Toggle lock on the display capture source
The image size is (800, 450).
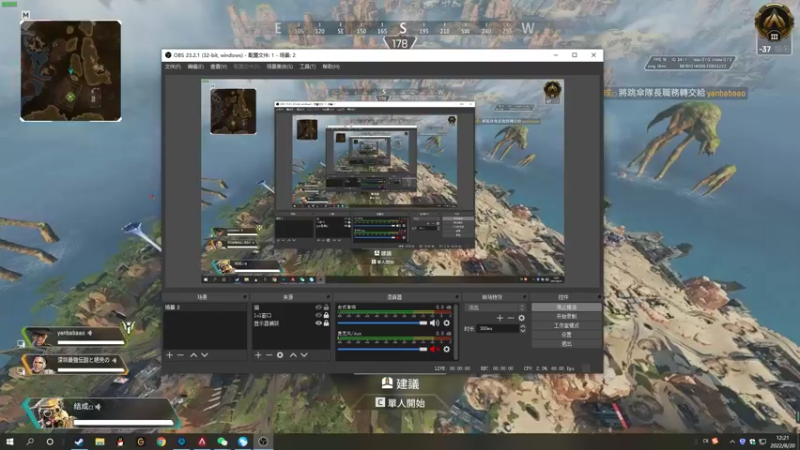(x=327, y=323)
